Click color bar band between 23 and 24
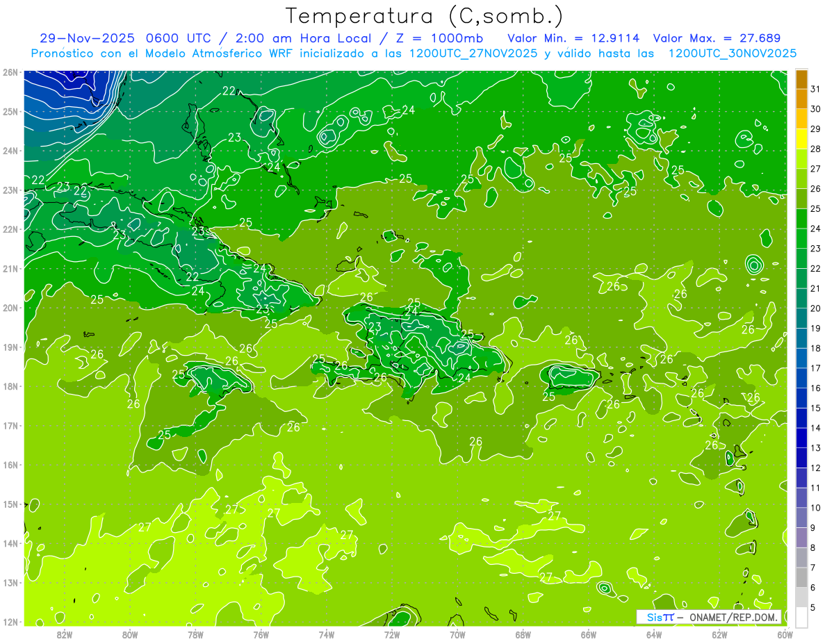 click(x=801, y=238)
